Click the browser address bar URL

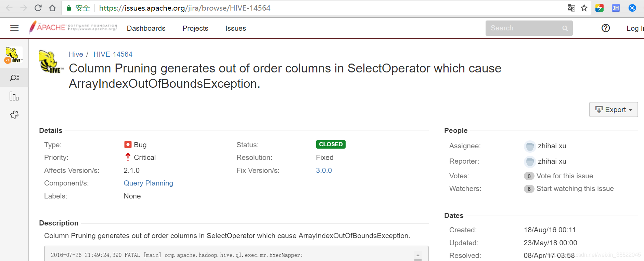coord(185,8)
